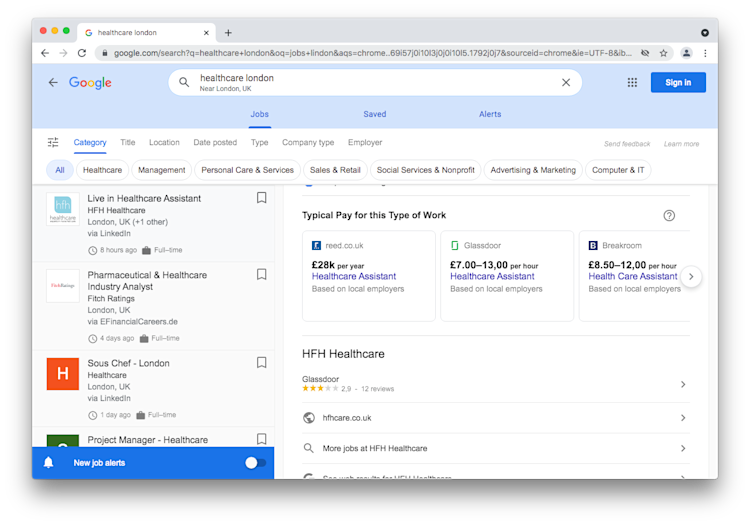Screen dimensions: 750x525
Task: Bookmark the Project Manager - Healthcare job
Action: pos(262,439)
